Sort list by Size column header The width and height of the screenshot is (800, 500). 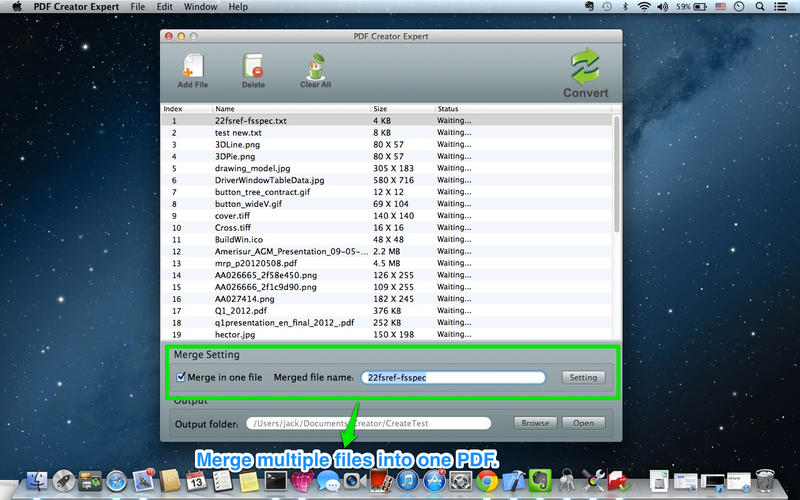tap(402, 109)
